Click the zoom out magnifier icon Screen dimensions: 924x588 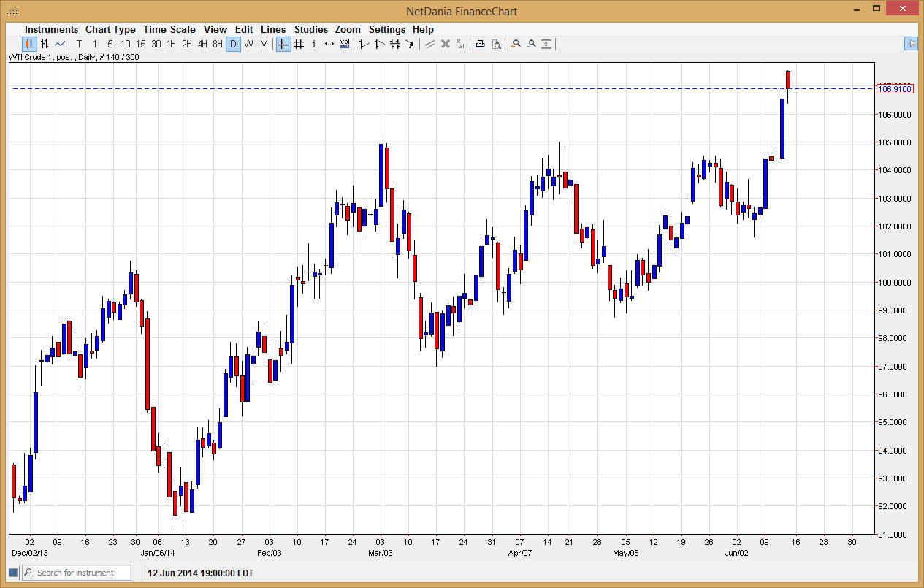[532, 44]
